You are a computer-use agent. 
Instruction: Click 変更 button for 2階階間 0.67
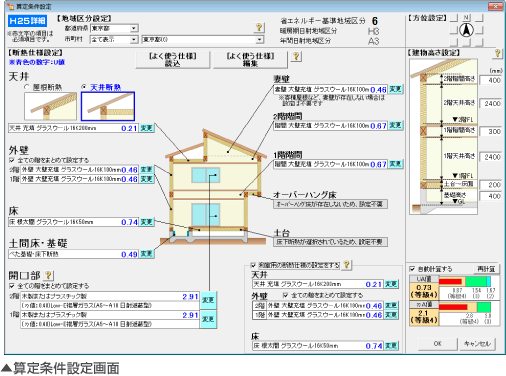(395, 125)
